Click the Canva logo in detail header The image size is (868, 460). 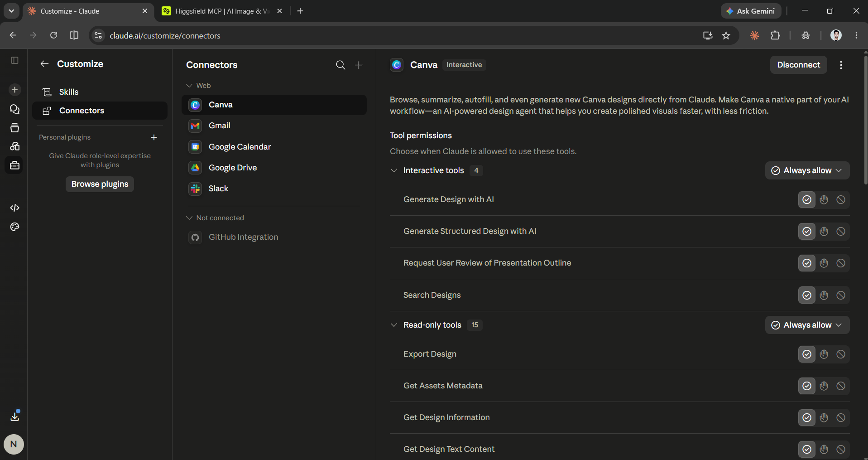[397, 65]
